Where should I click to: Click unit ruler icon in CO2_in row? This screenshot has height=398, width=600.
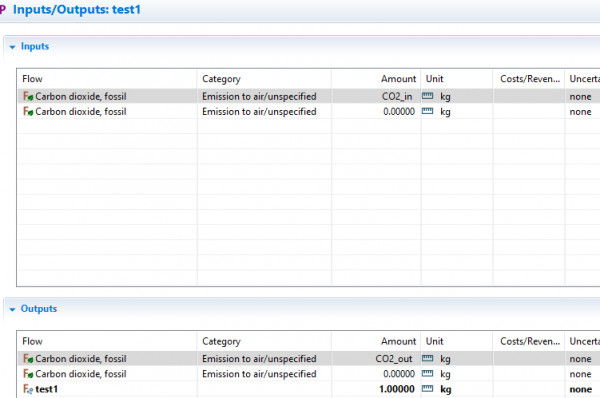coord(427,96)
